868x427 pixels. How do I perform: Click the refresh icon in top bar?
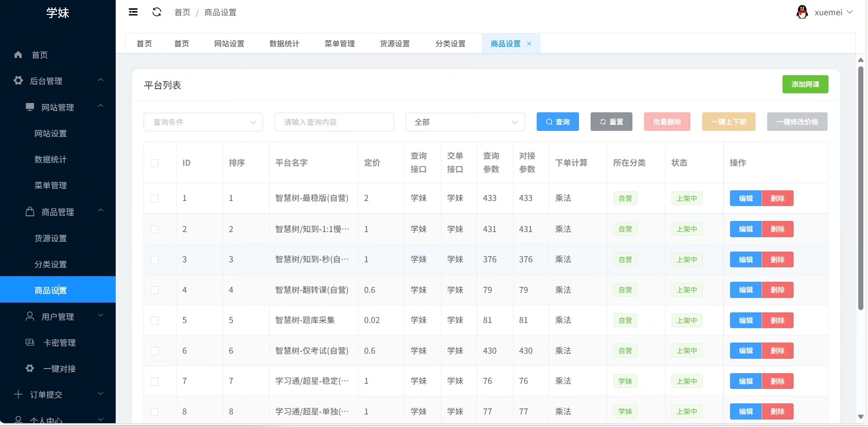point(157,12)
